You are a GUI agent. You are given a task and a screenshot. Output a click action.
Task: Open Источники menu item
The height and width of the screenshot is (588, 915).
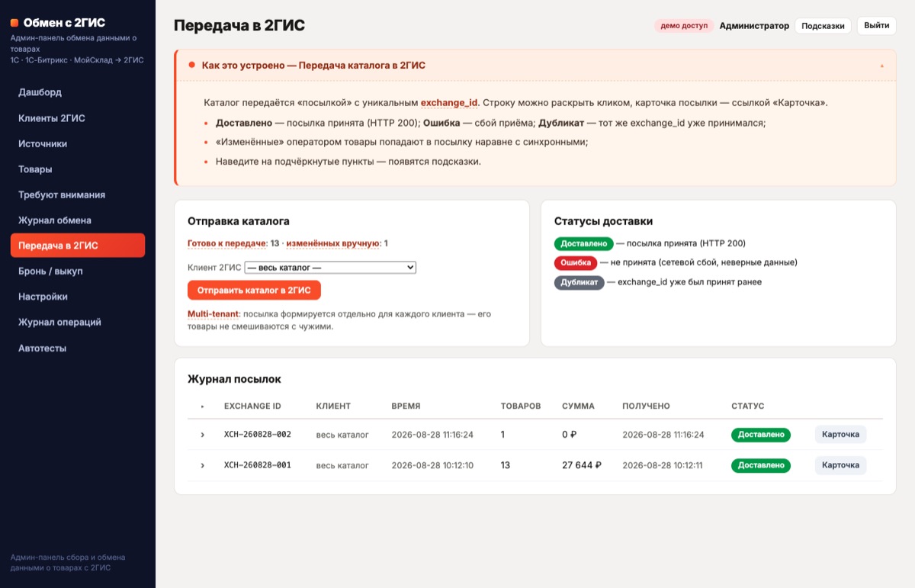point(78,143)
